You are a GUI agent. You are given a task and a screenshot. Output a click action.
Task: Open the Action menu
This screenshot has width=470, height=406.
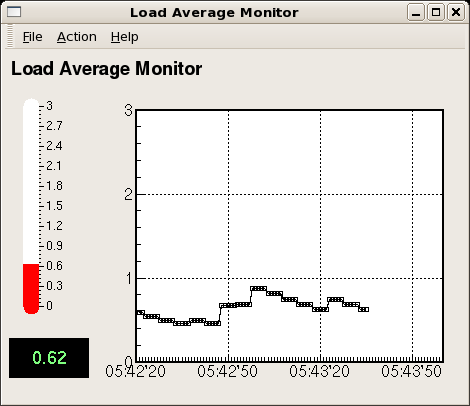(x=77, y=37)
